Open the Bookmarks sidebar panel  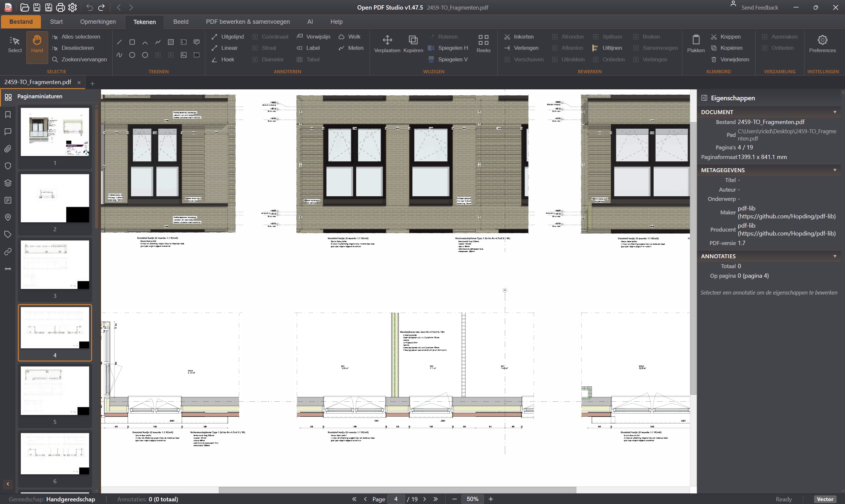click(x=8, y=114)
